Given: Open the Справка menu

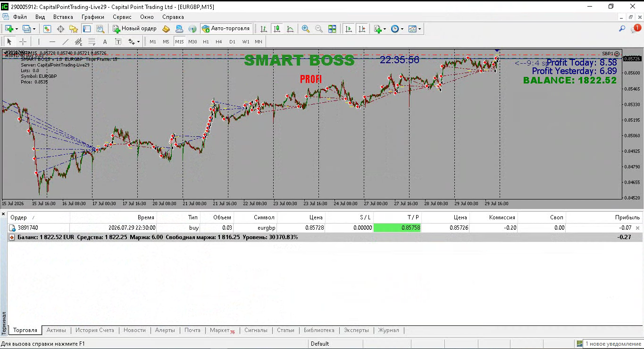Looking at the screenshot, I should (173, 17).
